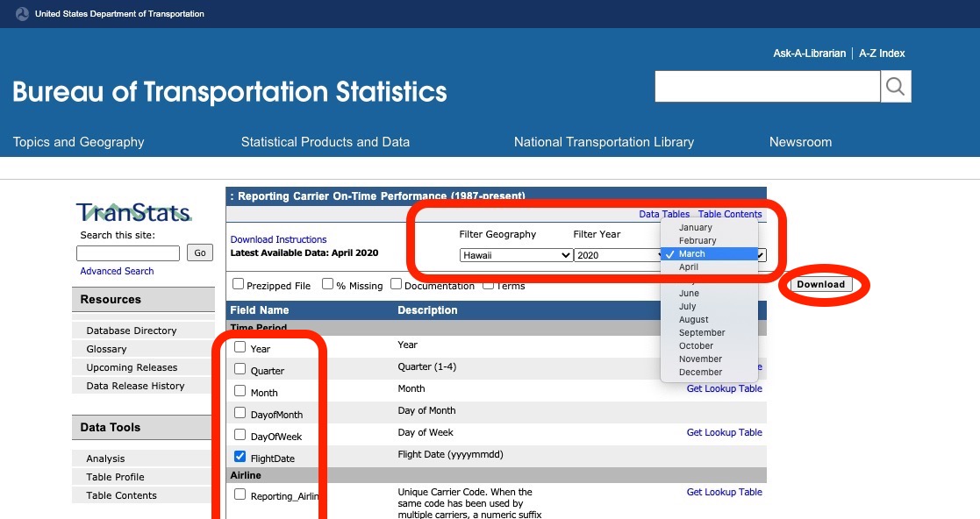Click the TranStats logo
This screenshot has height=519, width=980.
click(x=133, y=212)
